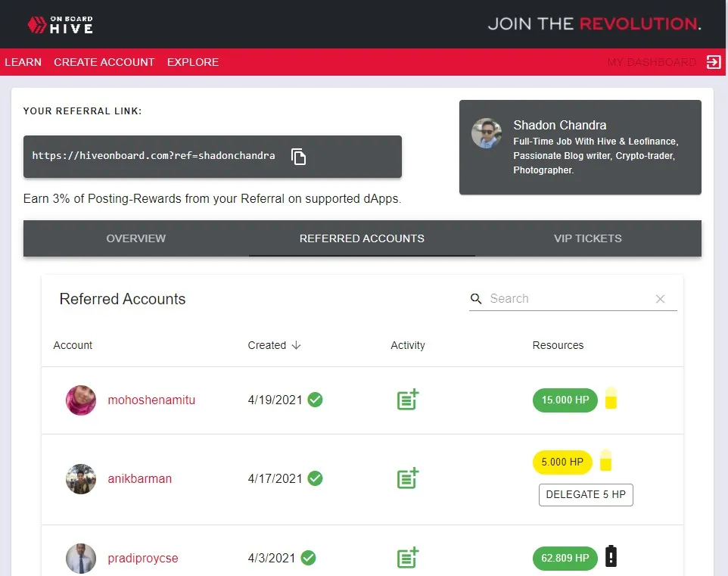
Task: Click the On Board Hive logo
Action: tap(61, 25)
